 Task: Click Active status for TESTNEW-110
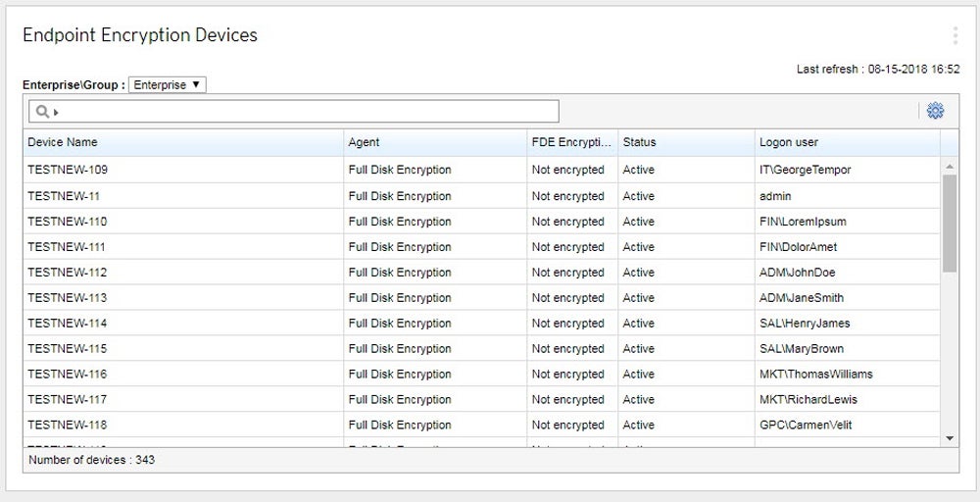tap(638, 222)
